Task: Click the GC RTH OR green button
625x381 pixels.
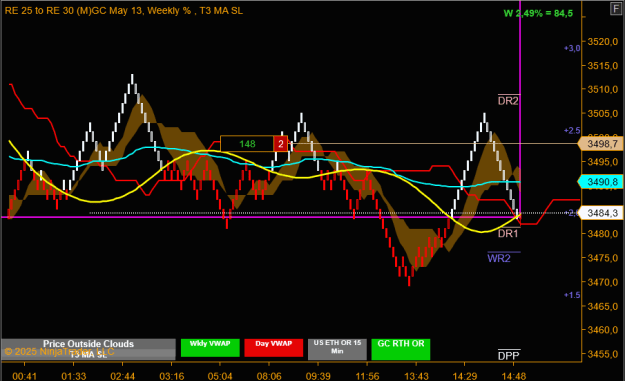Action: (401, 350)
